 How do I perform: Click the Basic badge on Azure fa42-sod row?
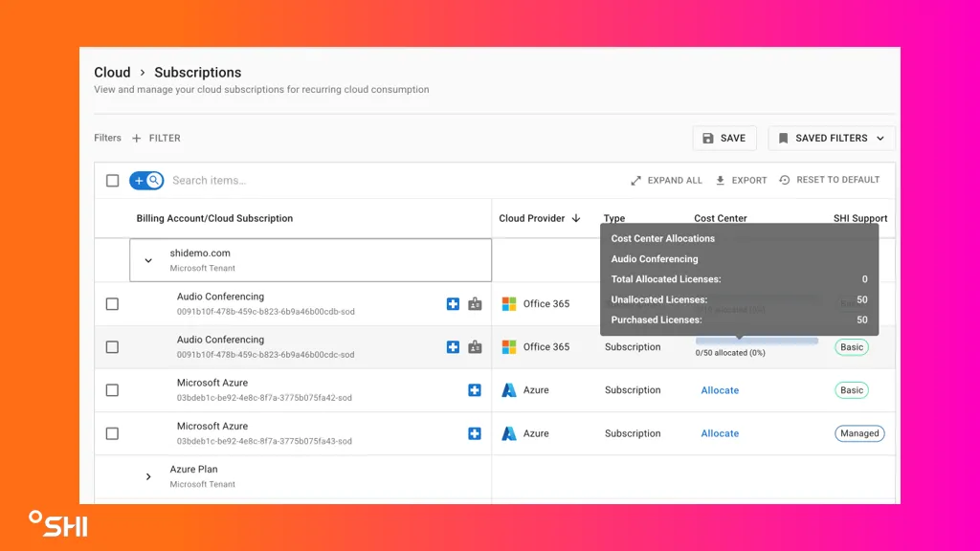coord(851,390)
